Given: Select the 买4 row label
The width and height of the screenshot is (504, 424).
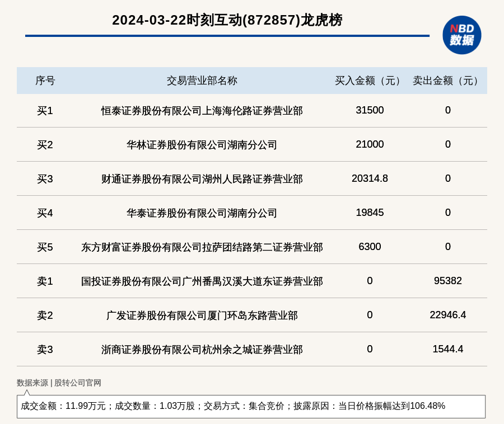Looking at the screenshot, I should coord(45,213).
